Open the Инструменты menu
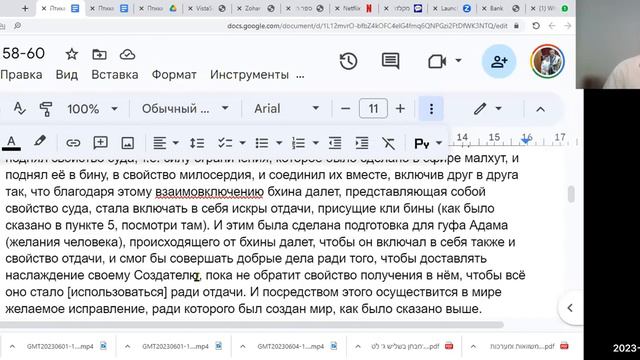Viewport: 640px width, 360px height. pos(249,75)
